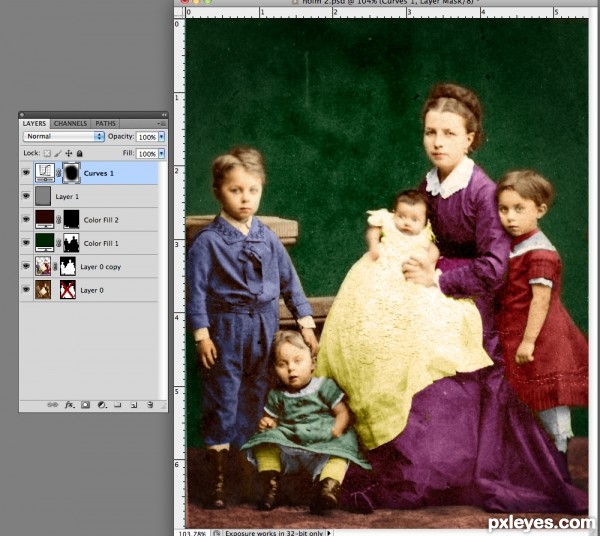This screenshot has width=600, height=536.
Task: Select the Curves 1 layer name
Action: (x=99, y=173)
